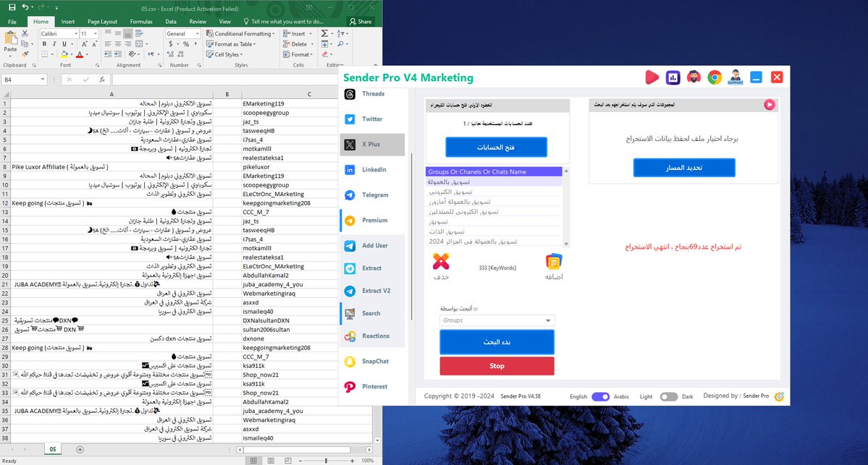Switch to the Formulas ribbon tab

141,22
